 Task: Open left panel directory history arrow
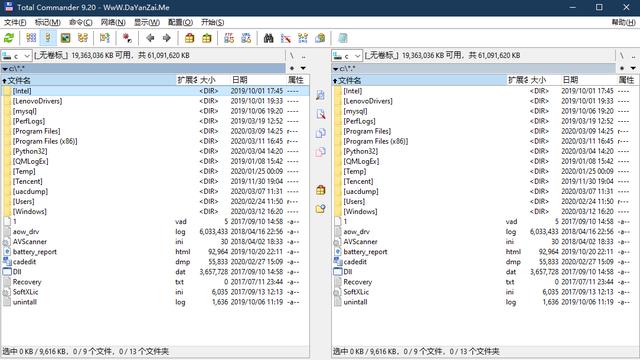pos(303,68)
